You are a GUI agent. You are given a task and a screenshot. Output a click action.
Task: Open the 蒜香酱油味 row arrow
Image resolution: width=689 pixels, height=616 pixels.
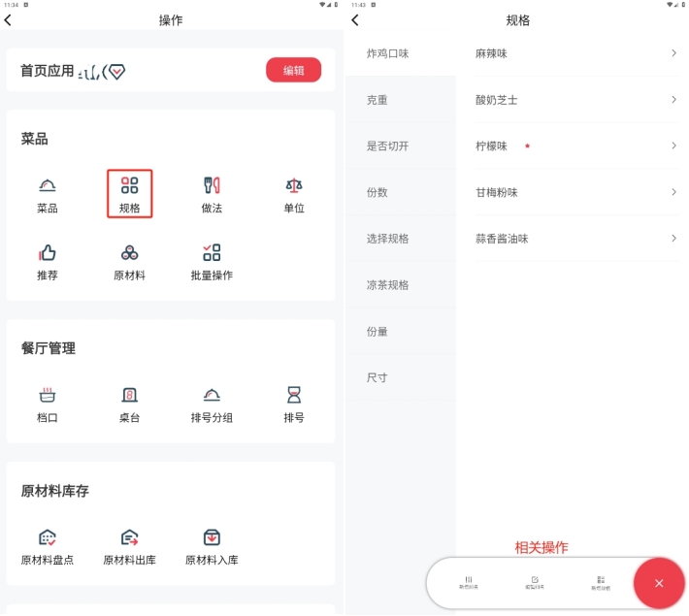click(673, 238)
